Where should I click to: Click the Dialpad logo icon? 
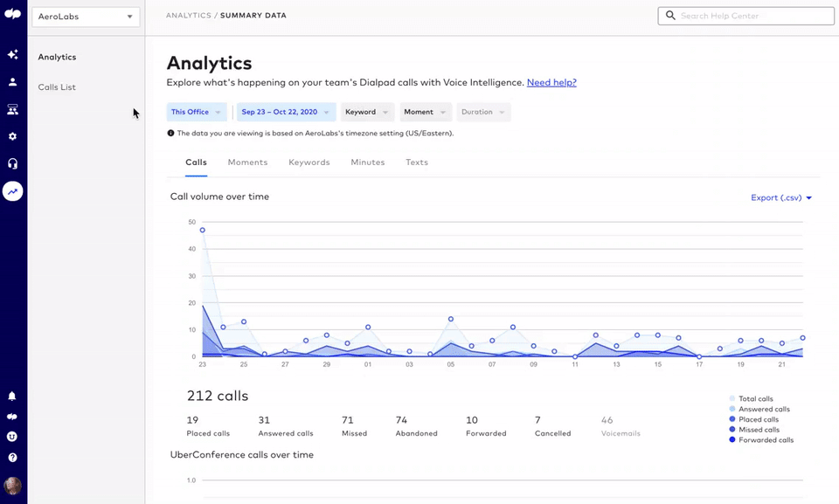(12, 14)
